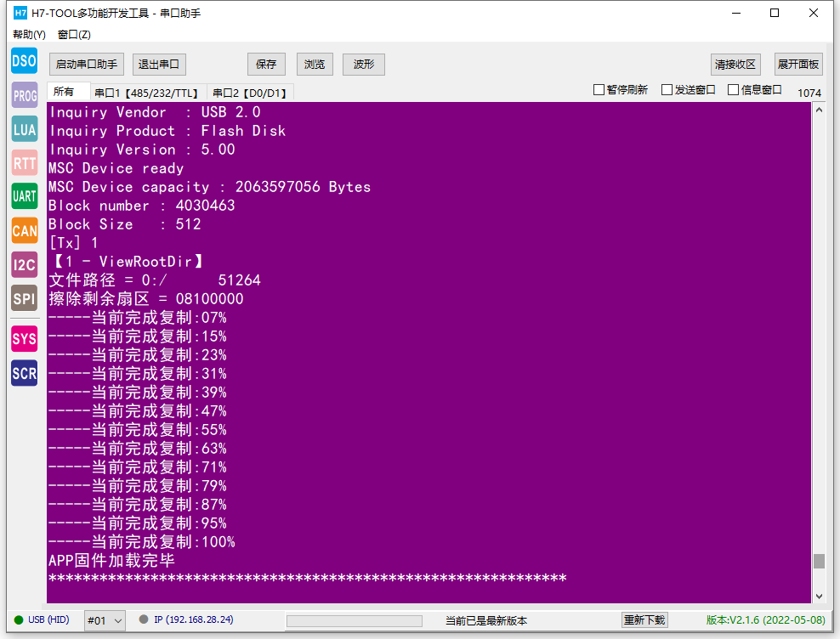Open the SYS settings icon
This screenshot has width=840, height=639.
click(x=25, y=339)
